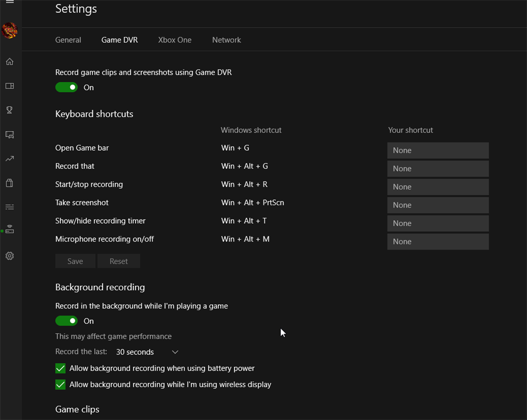527x420 pixels.
Task: Set custom shortcut for Record that
Action: (x=438, y=169)
